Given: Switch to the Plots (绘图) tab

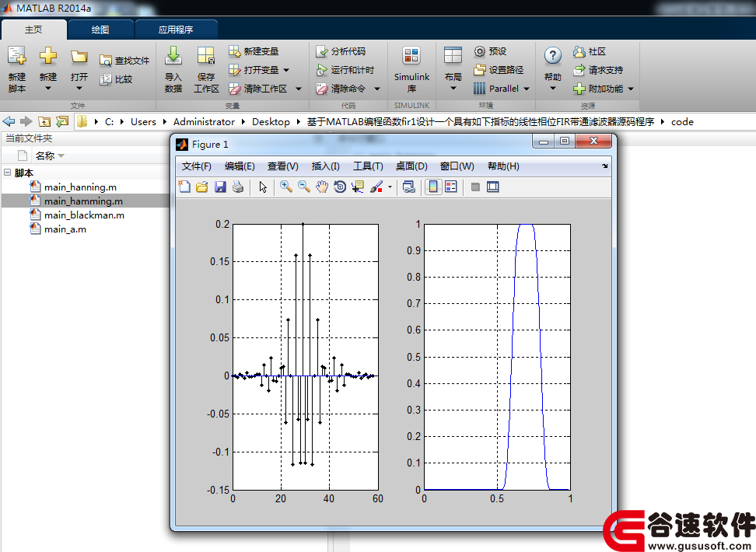Looking at the screenshot, I should point(100,30).
